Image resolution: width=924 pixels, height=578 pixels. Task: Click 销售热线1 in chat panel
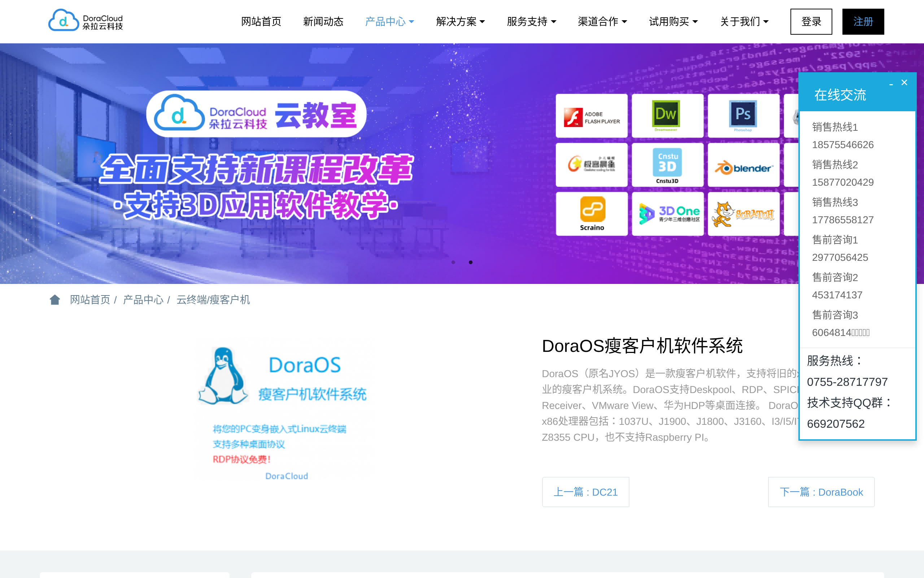835,127
